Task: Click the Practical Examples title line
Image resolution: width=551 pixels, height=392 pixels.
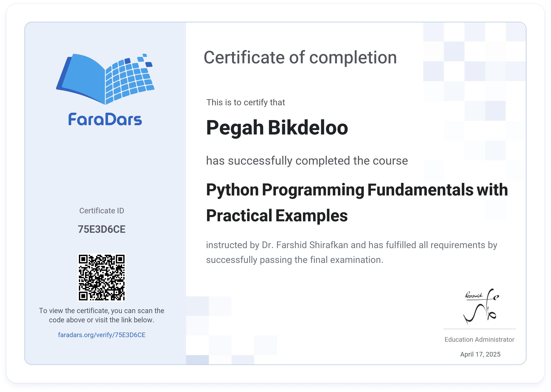Action: 277,216
